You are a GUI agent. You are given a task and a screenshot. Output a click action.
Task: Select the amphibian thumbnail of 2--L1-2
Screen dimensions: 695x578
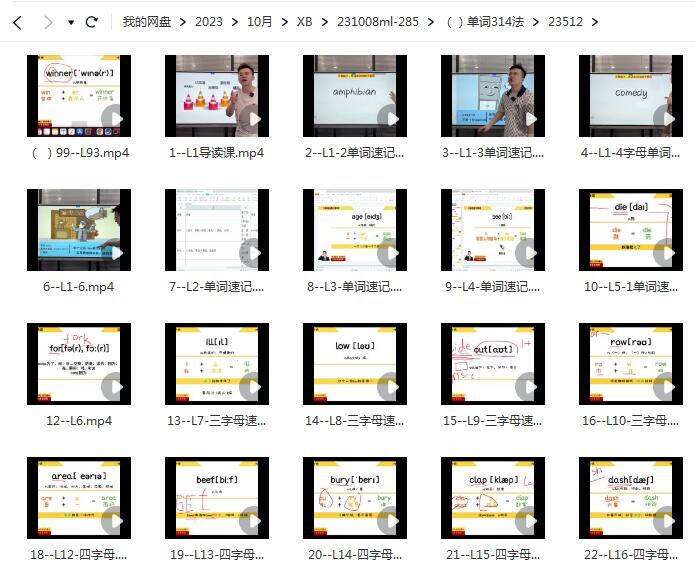tap(355, 96)
